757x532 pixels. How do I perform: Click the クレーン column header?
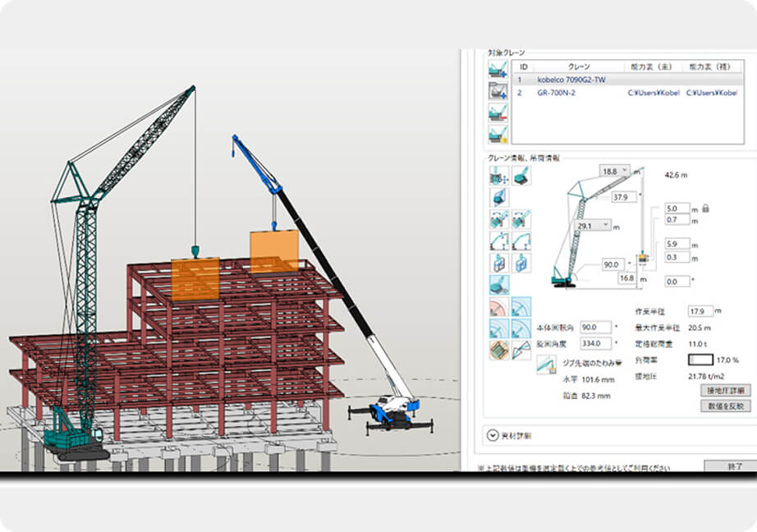pos(579,66)
